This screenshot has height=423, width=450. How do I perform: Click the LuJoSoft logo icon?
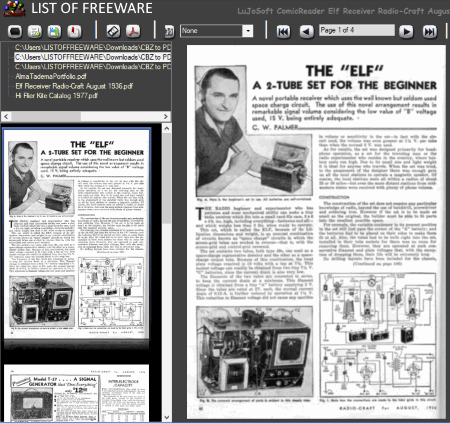click(x=14, y=9)
